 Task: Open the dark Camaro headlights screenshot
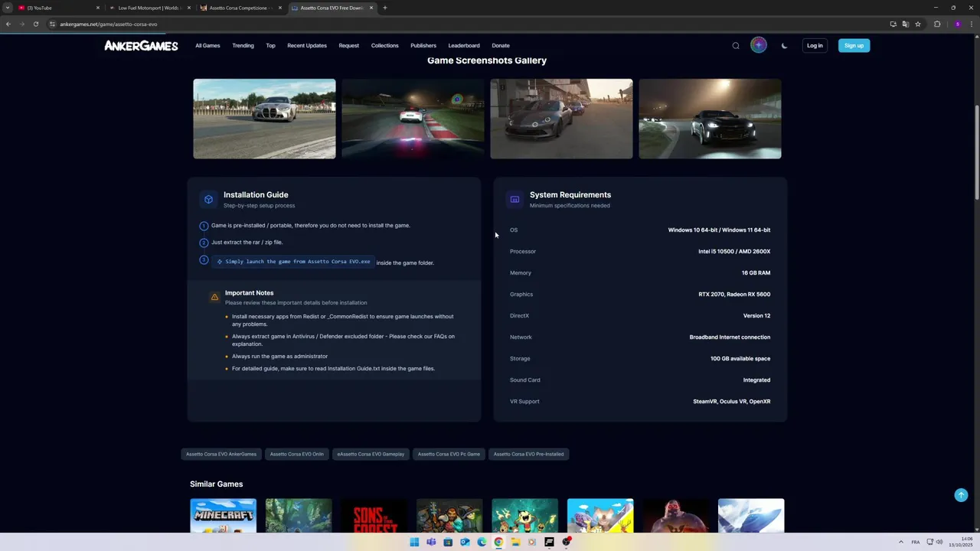click(710, 119)
